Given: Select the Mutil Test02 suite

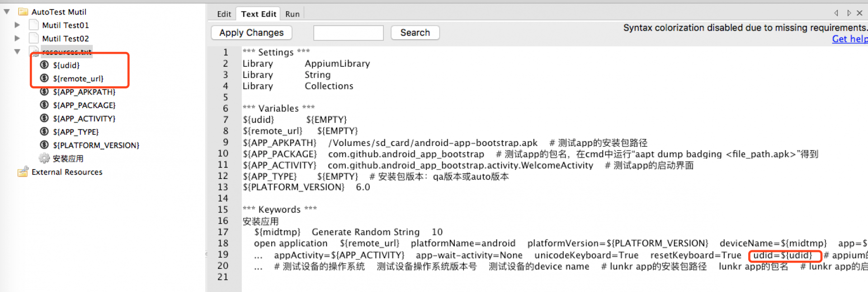Looking at the screenshot, I should pos(66,38).
